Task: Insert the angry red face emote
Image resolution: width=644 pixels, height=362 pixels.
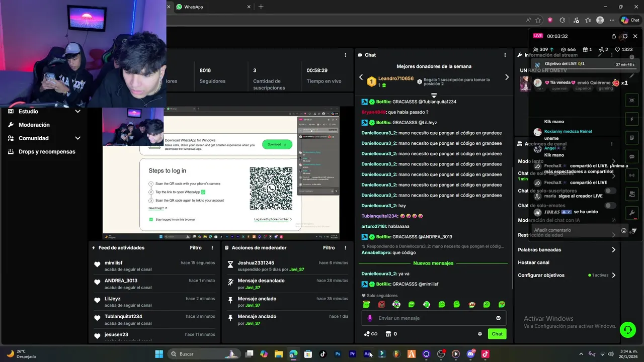Action: point(381,304)
